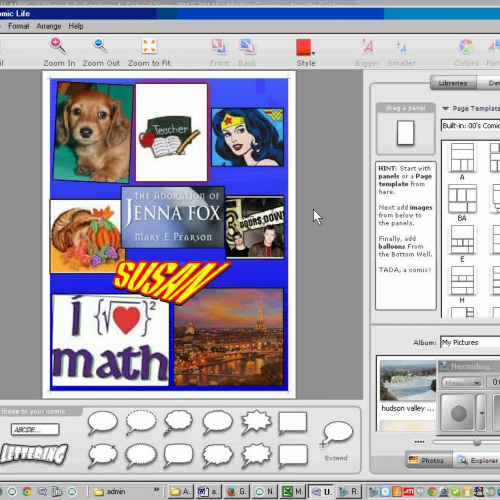Viewport: 500px width, 500px height.
Task: Expand the taskbar quick launch chevron
Action: tap(156, 489)
